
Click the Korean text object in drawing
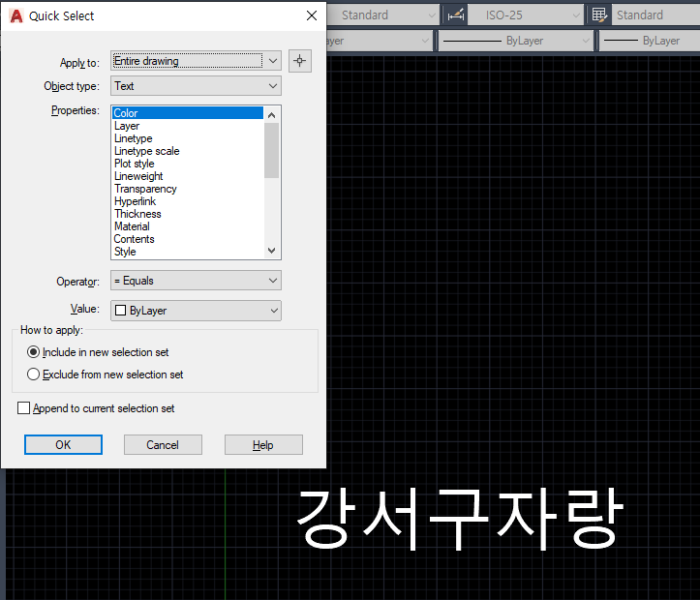(x=460, y=519)
